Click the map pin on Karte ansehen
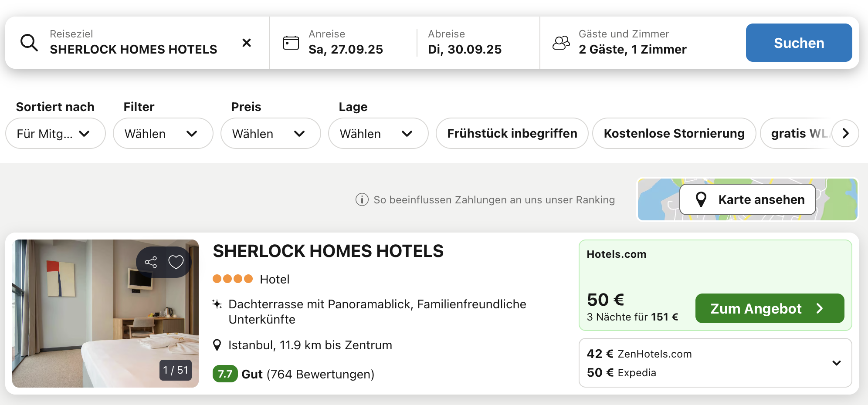 coord(701,199)
